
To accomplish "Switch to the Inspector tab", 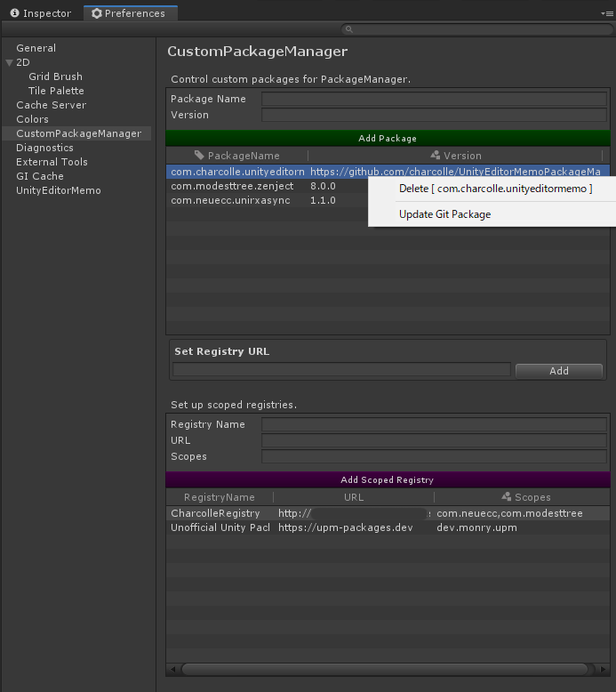I will [41, 13].
